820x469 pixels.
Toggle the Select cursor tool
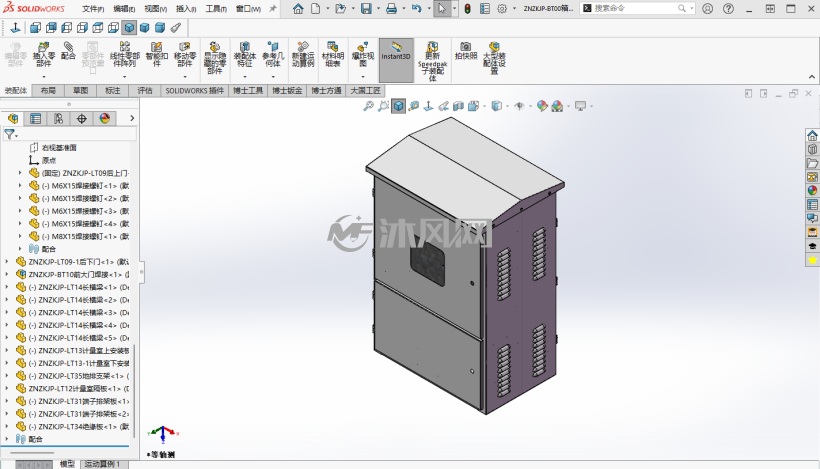[x=442, y=8]
